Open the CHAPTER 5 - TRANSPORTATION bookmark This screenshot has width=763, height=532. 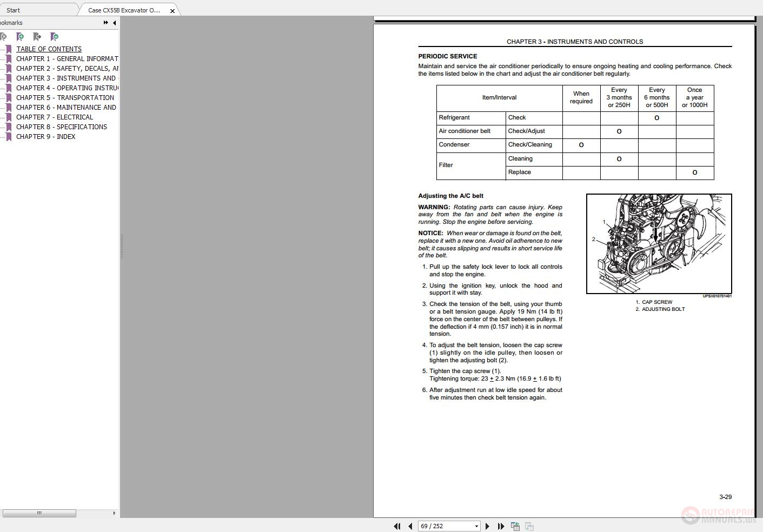coord(65,98)
